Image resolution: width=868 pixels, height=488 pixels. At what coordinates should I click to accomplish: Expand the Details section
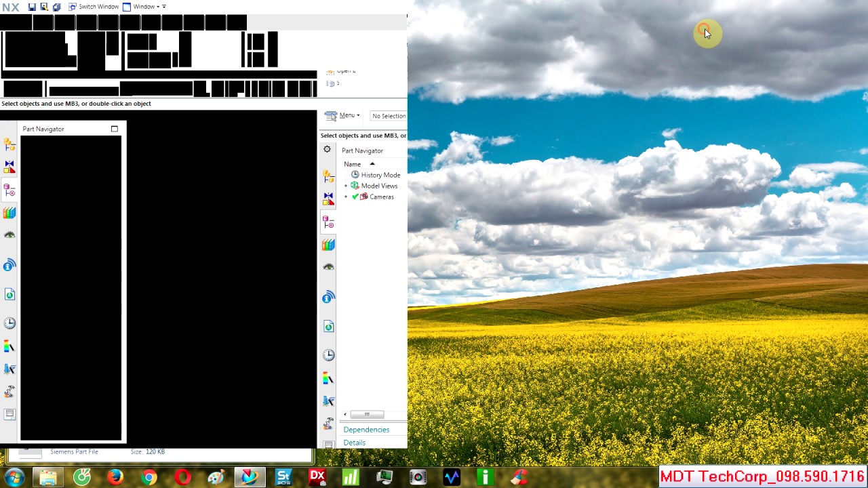tap(355, 443)
